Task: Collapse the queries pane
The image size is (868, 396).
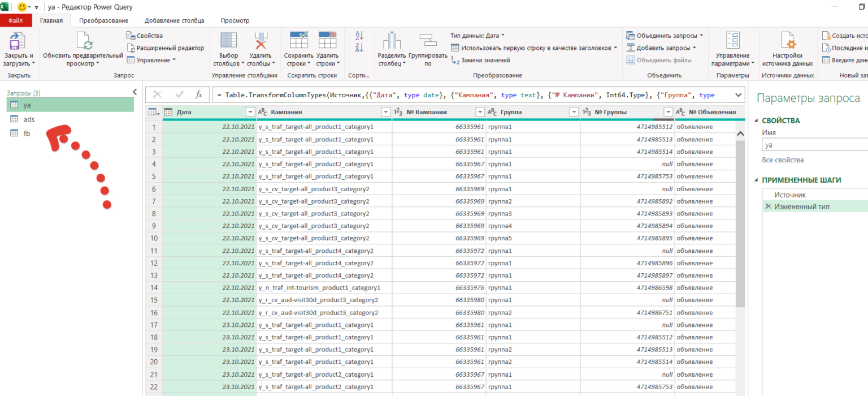Action: pyautogui.click(x=134, y=92)
